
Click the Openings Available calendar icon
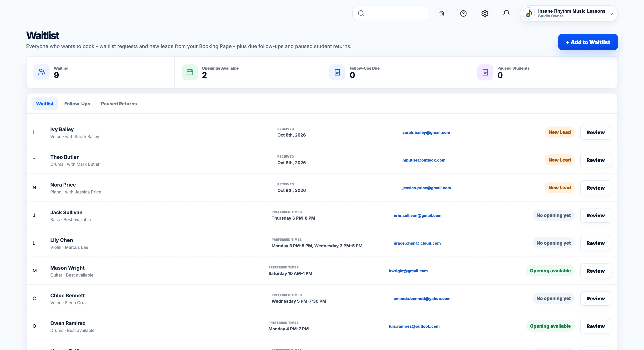click(x=190, y=72)
